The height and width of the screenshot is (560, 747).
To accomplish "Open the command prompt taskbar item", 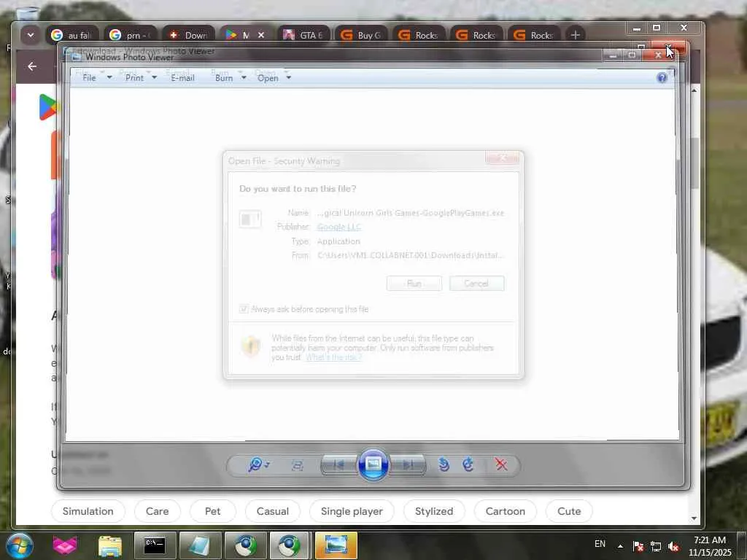I will (155, 545).
